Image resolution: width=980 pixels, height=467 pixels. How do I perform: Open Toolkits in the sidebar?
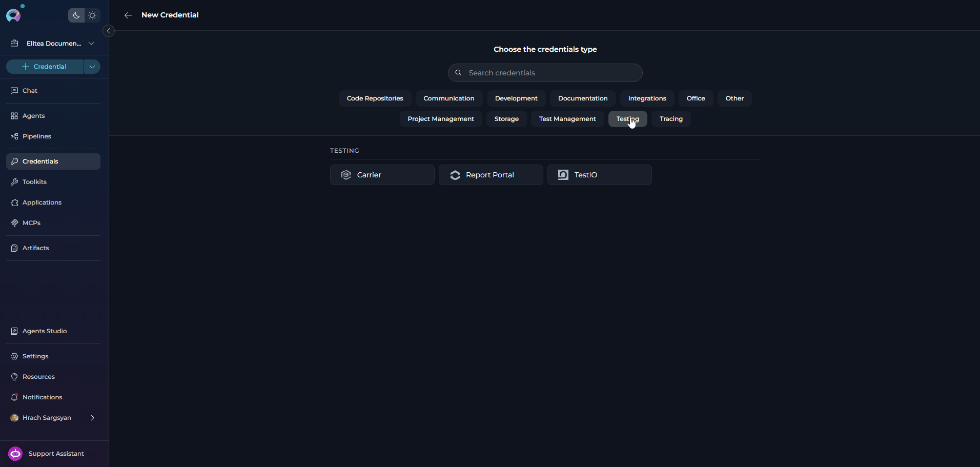point(53,182)
